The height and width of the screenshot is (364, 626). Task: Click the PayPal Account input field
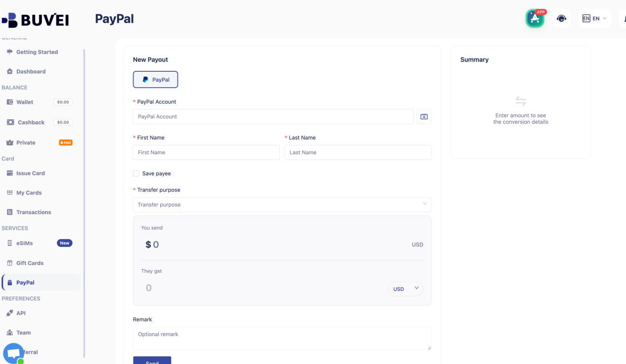click(273, 117)
